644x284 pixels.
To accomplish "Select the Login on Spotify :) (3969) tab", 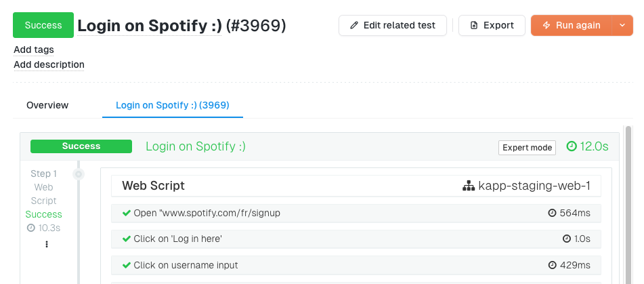I will click(x=172, y=105).
